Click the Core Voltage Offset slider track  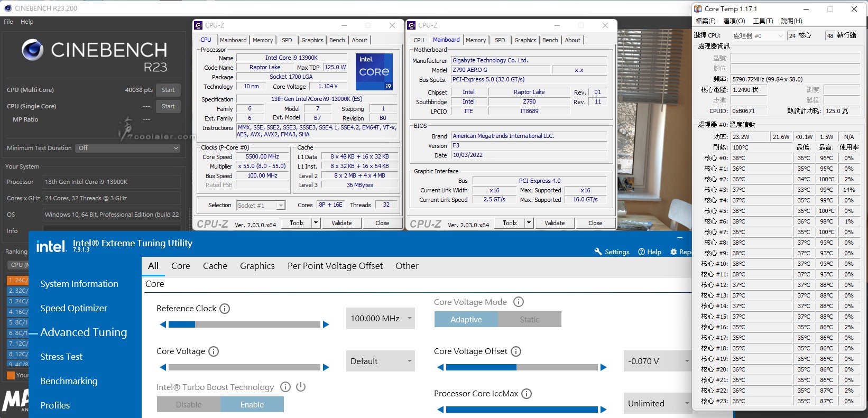pyautogui.click(x=522, y=367)
